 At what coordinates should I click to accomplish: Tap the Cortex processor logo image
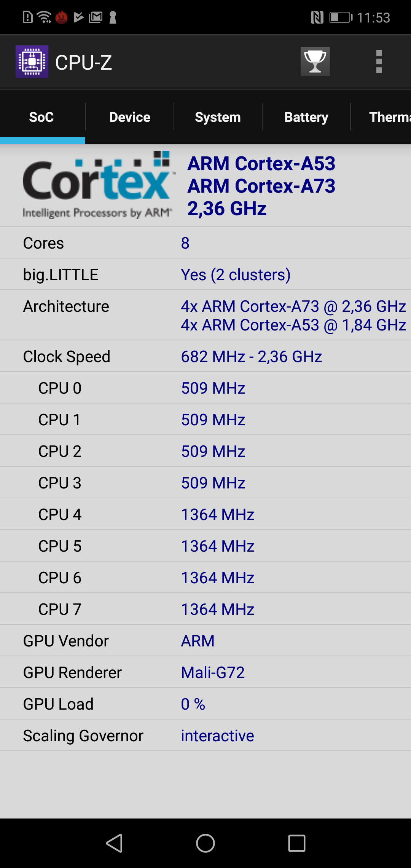click(98, 185)
